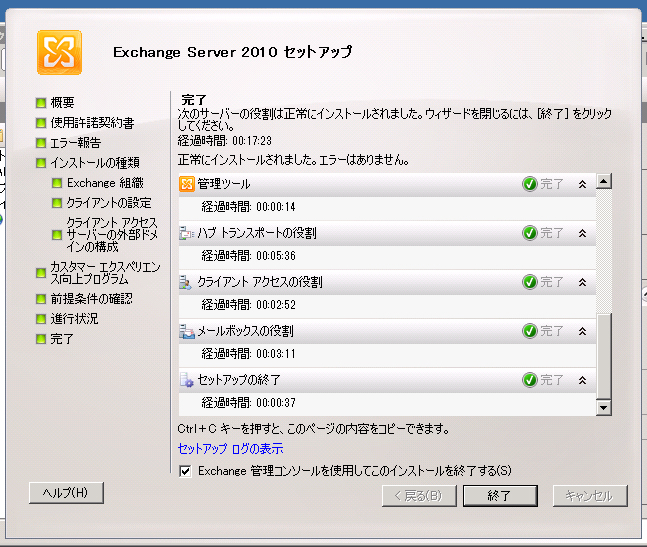Select the 概要 step label
The height and width of the screenshot is (547, 647).
coord(62,103)
